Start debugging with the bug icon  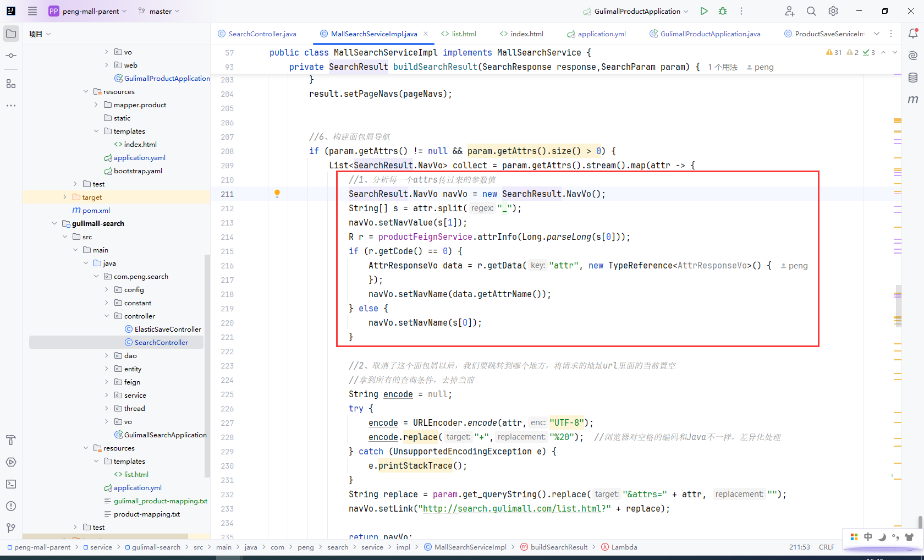[723, 11]
